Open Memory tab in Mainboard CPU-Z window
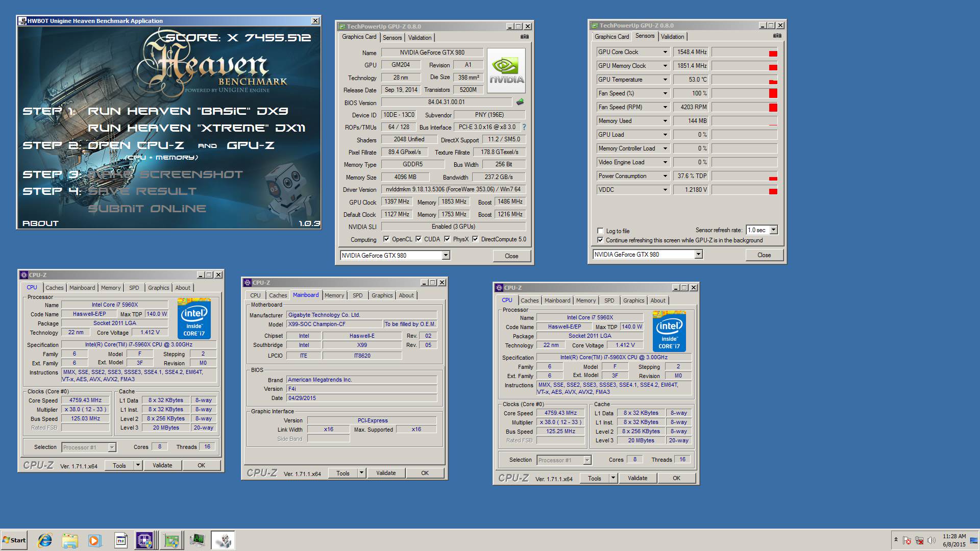 pos(334,295)
